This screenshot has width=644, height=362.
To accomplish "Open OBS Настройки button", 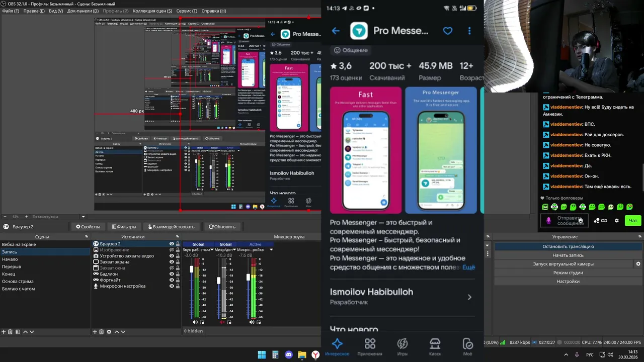I will tap(568, 282).
